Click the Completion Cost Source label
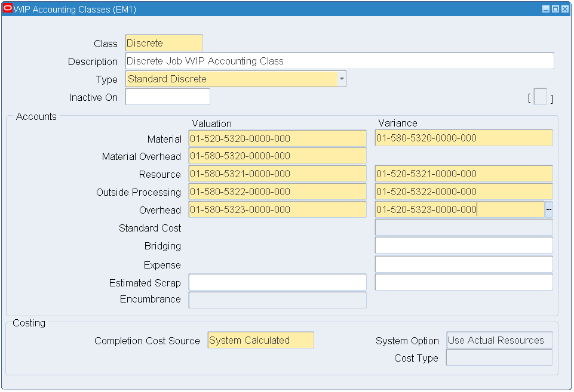Viewport: 574px width, 392px height. [x=147, y=341]
